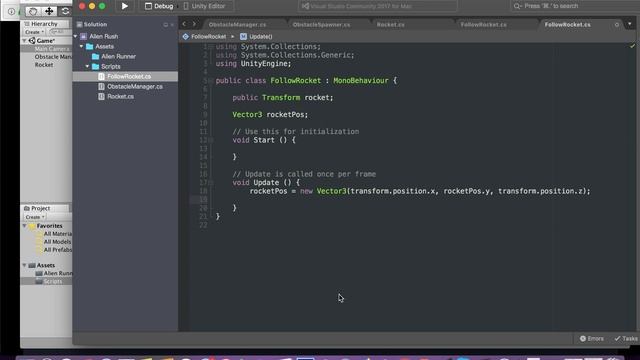Click the Hierarchy search field in Unity
The height and width of the screenshot is (360, 640).
click(x=60, y=32)
